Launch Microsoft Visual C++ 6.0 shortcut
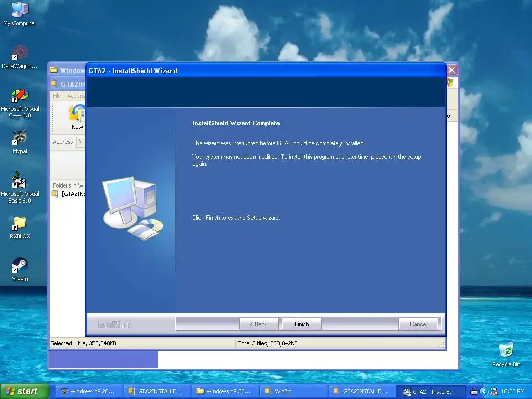This screenshot has height=399, width=532. click(20, 103)
